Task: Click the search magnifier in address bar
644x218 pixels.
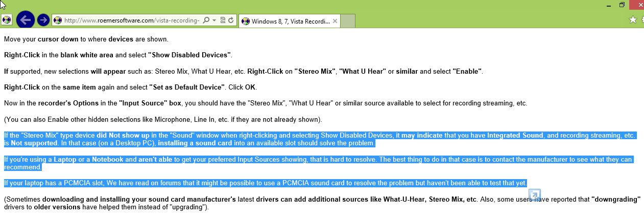Action: pos(206,20)
